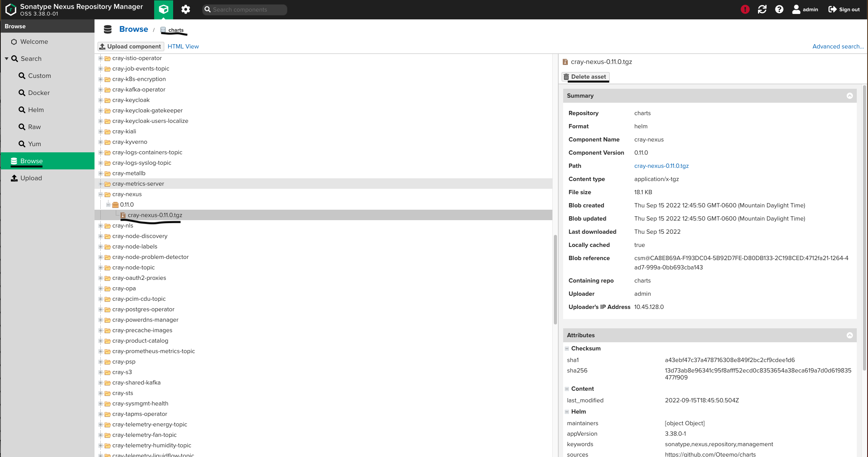Click the Uploader's IP Address value 10.45.128.0
The height and width of the screenshot is (457, 868).
point(649,307)
